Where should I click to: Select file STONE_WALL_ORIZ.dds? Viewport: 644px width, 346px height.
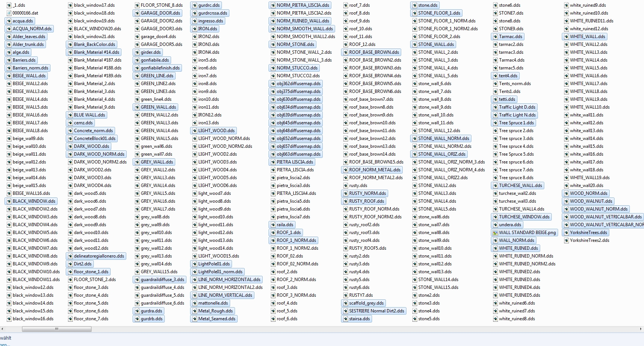coord(439,154)
